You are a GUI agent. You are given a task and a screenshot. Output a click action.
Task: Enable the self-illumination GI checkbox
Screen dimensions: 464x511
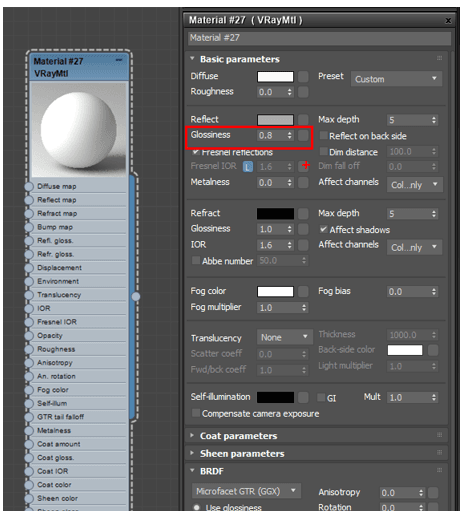click(x=321, y=397)
